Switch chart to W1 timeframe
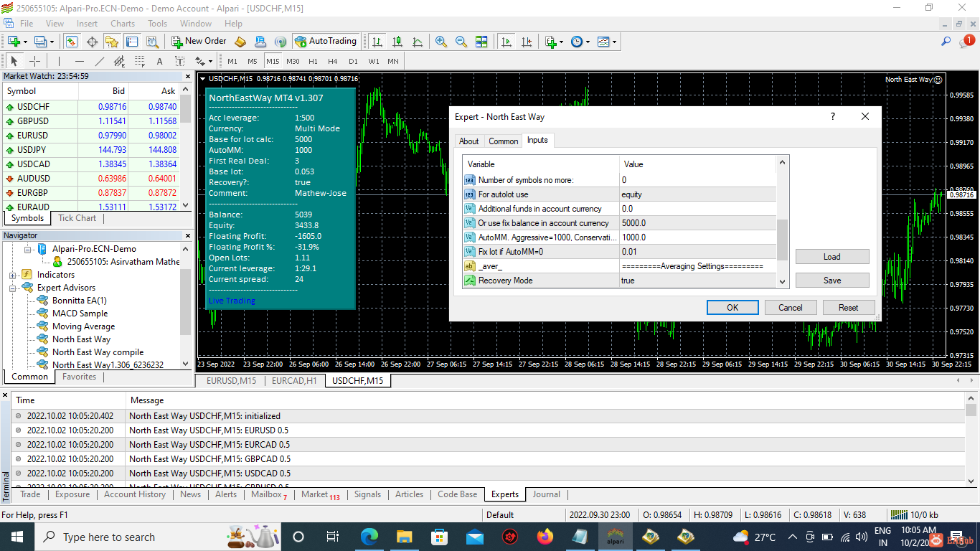The image size is (980, 551). click(x=374, y=61)
